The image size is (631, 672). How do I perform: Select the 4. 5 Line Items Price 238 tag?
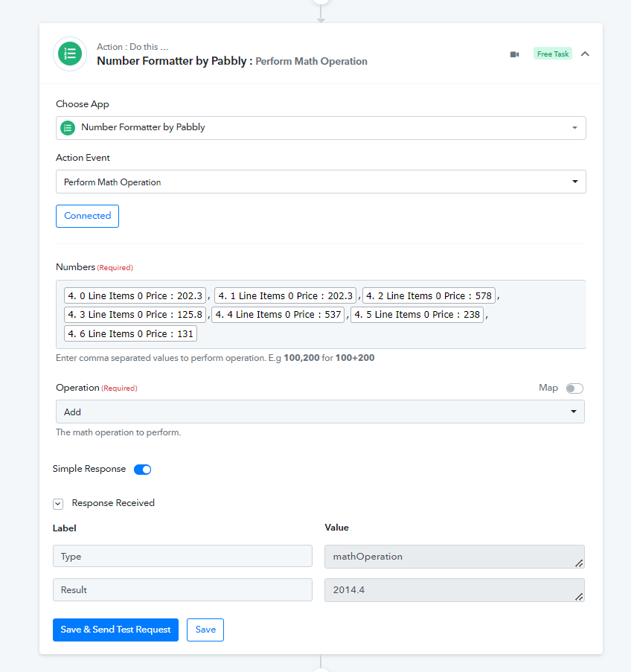(417, 315)
